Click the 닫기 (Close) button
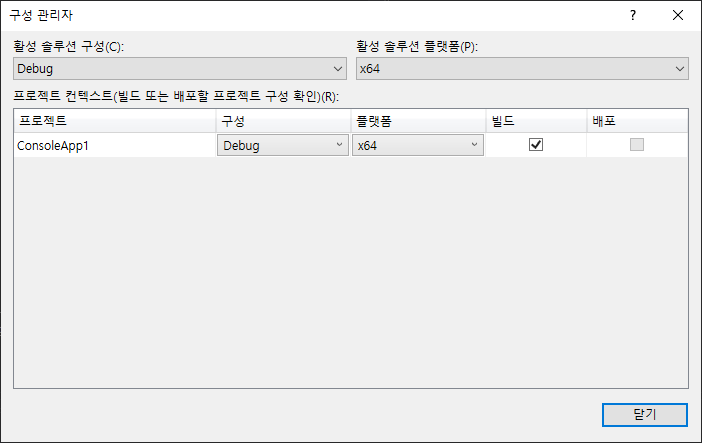The width and height of the screenshot is (702, 443). pyautogui.click(x=645, y=415)
